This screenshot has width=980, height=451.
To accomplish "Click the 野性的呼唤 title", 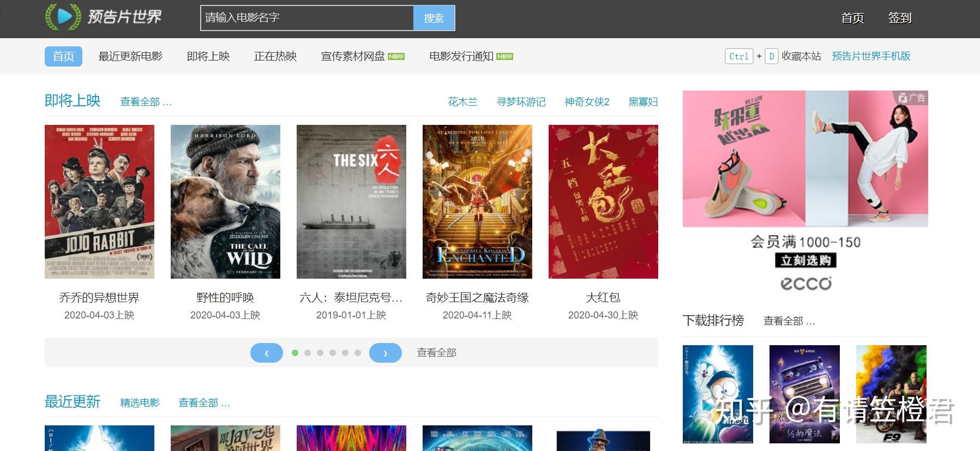I will [225, 298].
